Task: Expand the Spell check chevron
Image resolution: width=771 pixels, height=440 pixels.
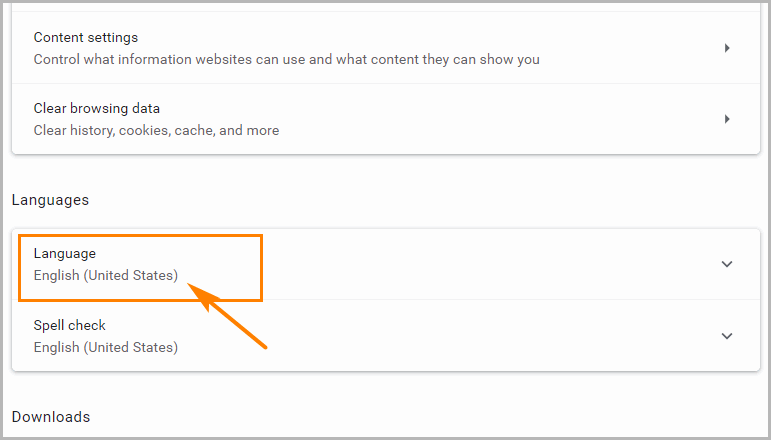Action: tap(727, 336)
